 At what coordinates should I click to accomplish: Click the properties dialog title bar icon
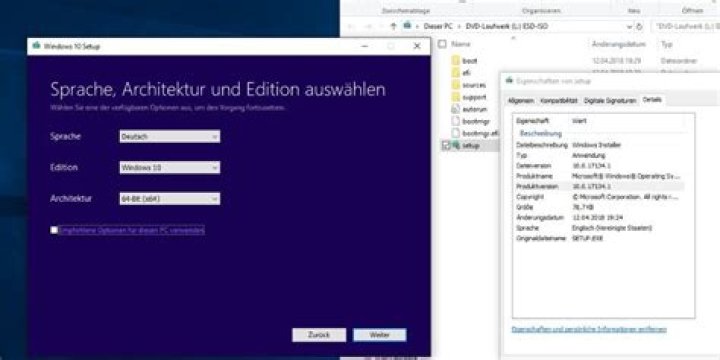pos(509,80)
